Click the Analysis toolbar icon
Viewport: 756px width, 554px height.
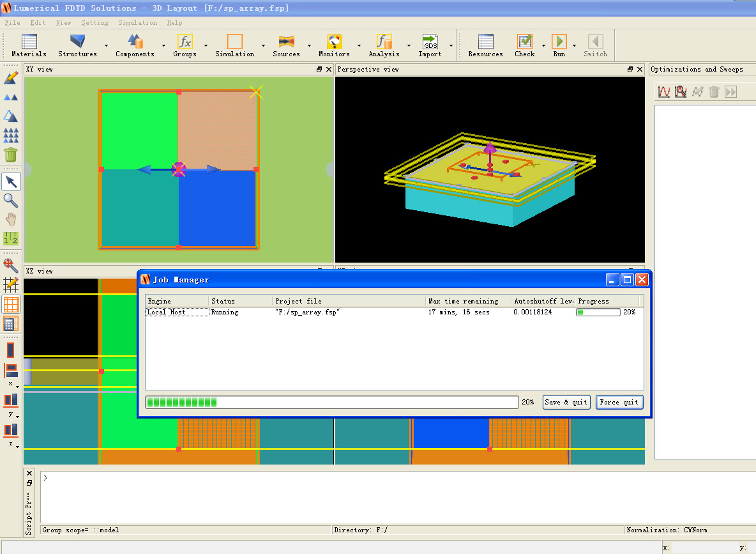(x=384, y=42)
